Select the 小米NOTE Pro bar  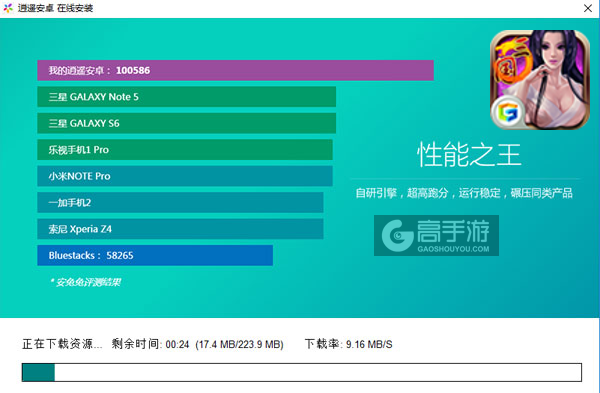tap(185, 176)
